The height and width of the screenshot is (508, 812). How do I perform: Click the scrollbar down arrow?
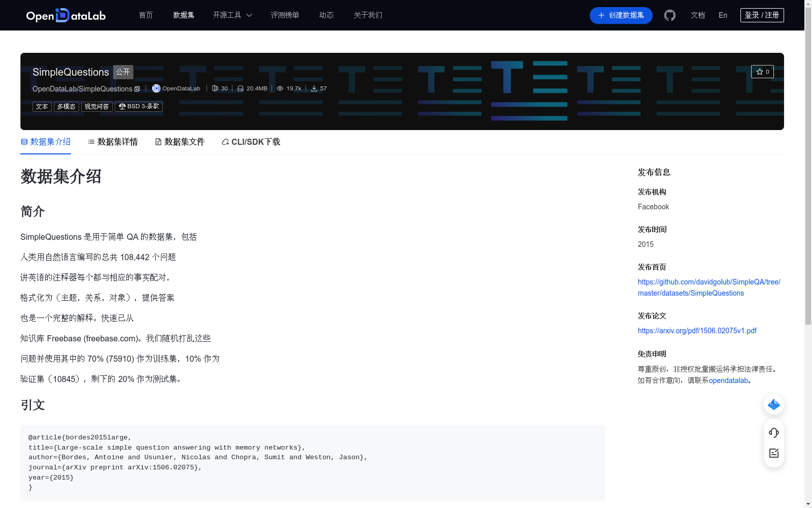[808, 504]
